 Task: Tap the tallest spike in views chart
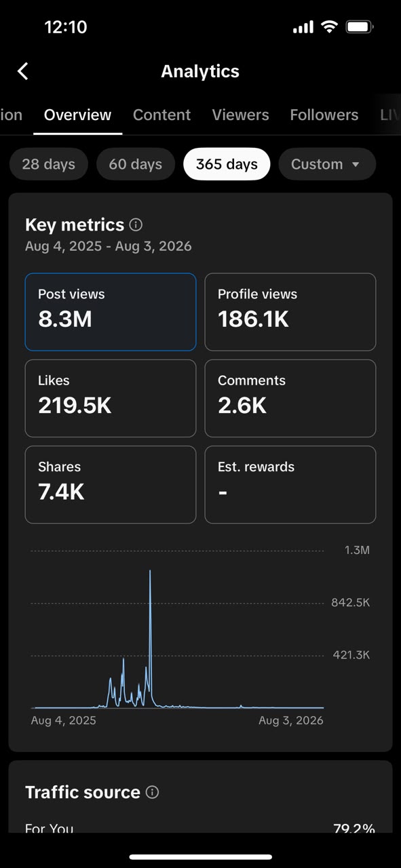tap(150, 573)
